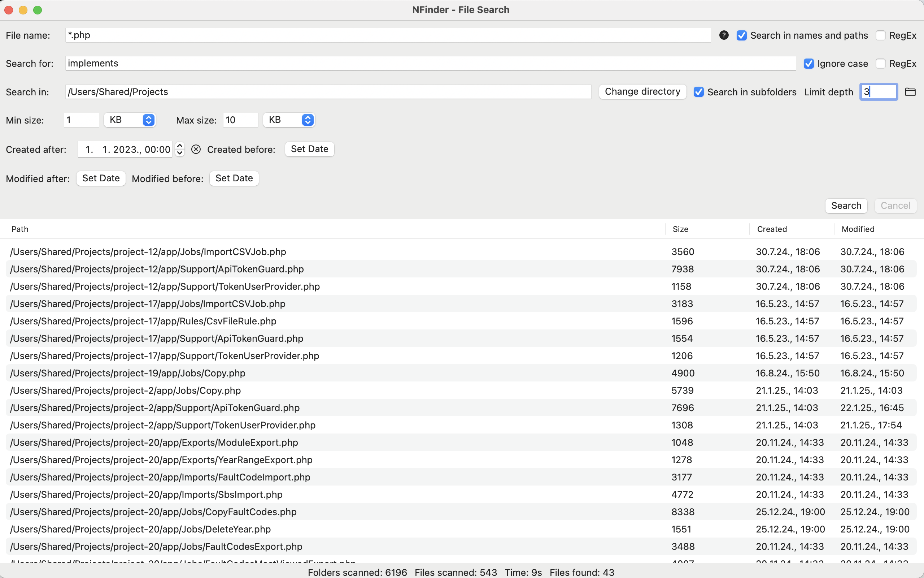Select project-19 Copy.php row

point(461,373)
